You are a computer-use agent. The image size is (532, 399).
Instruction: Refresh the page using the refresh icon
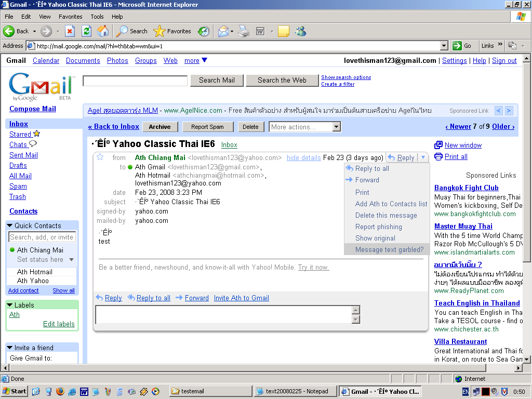[x=87, y=31]
